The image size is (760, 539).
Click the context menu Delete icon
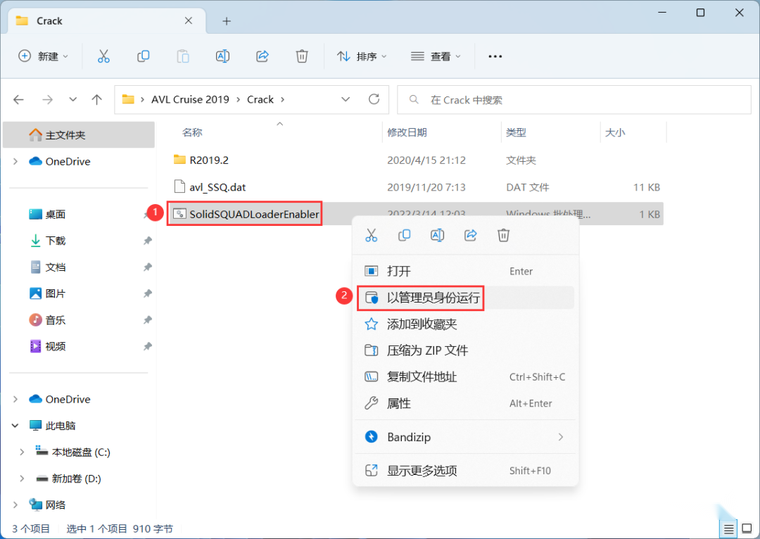(x=504, y=236)
